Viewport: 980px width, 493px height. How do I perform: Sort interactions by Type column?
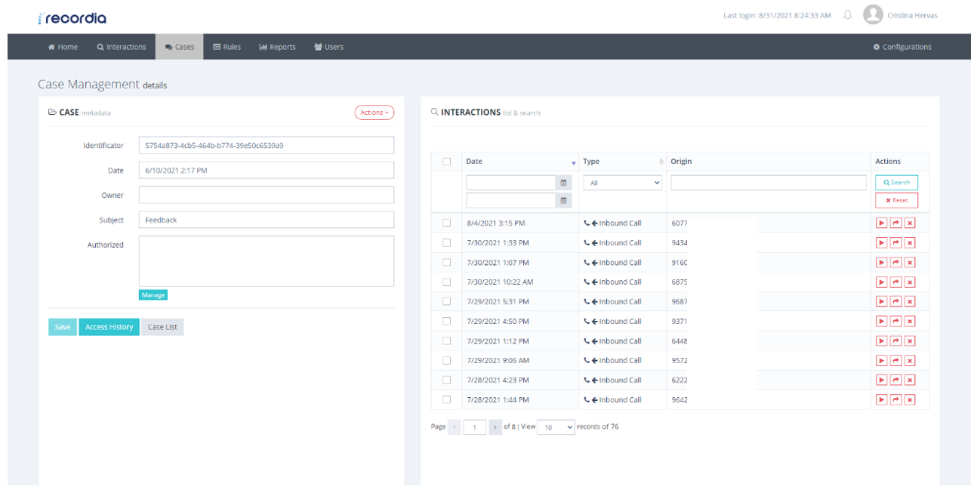[623, 162]
